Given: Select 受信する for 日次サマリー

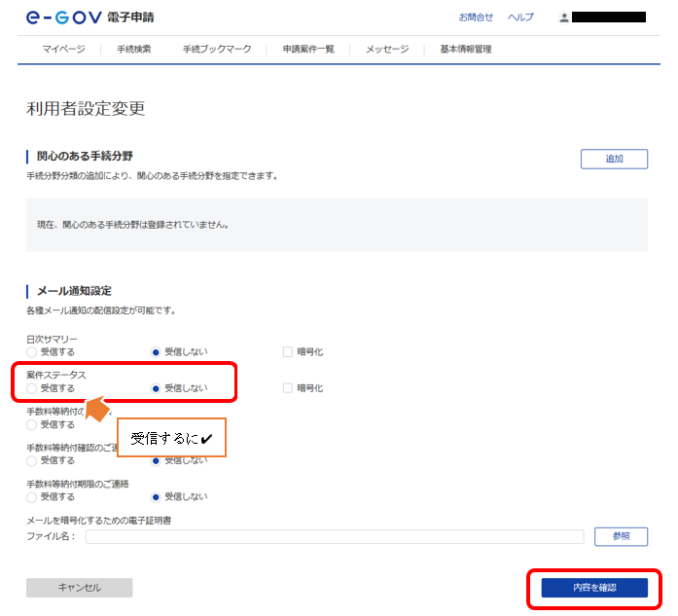Looking at the screenshot, I should click(32, 351).
